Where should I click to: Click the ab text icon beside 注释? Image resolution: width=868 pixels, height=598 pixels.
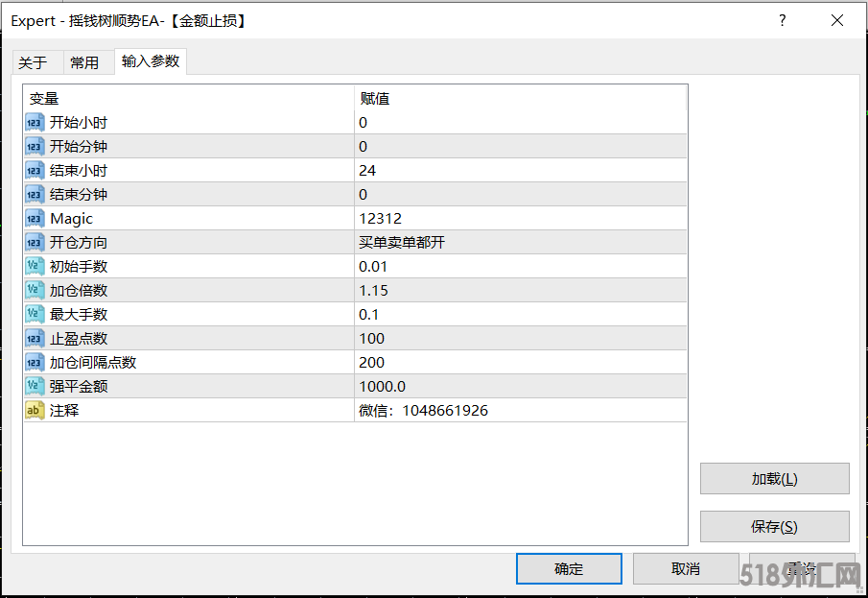click(34, 410)
